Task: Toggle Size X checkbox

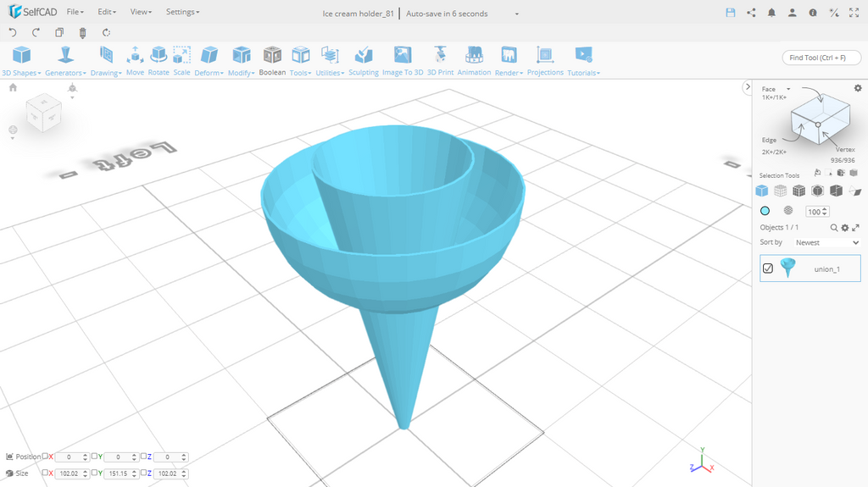Action: [46, 473]
